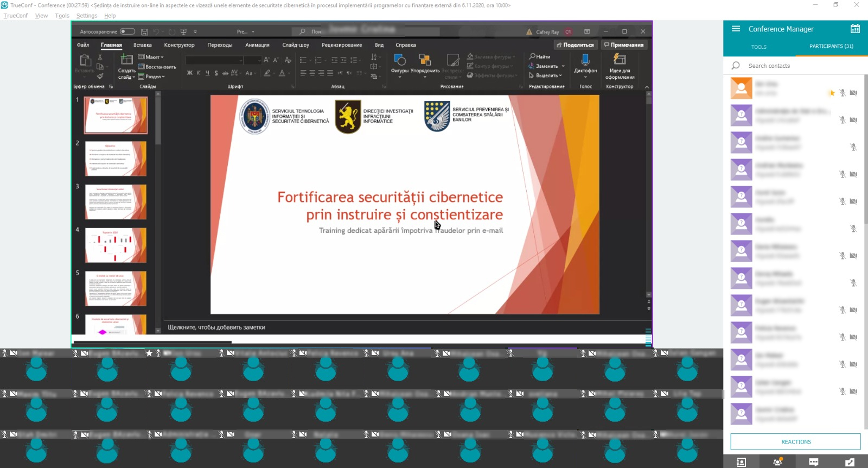Click the Примечания comments button
The height and width of the screenshot is (468, 868).
623,45
